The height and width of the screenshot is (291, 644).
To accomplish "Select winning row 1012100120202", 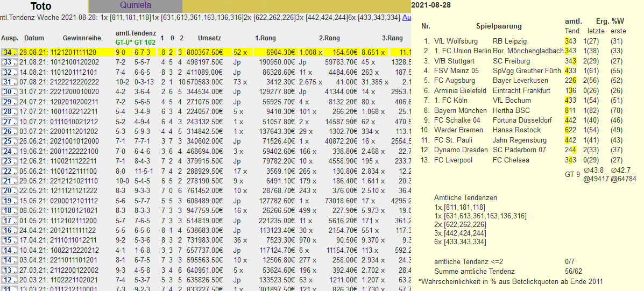I will tap(75, 62).
